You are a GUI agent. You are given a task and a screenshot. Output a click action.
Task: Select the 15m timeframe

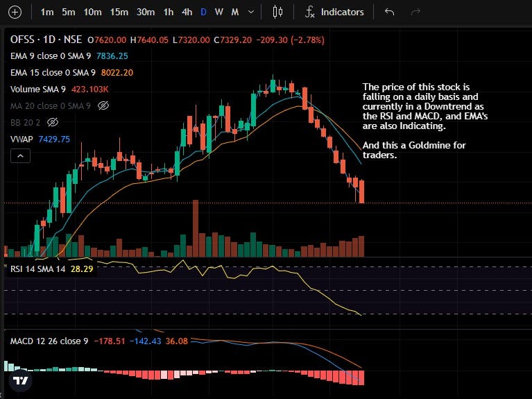[119, 12]
